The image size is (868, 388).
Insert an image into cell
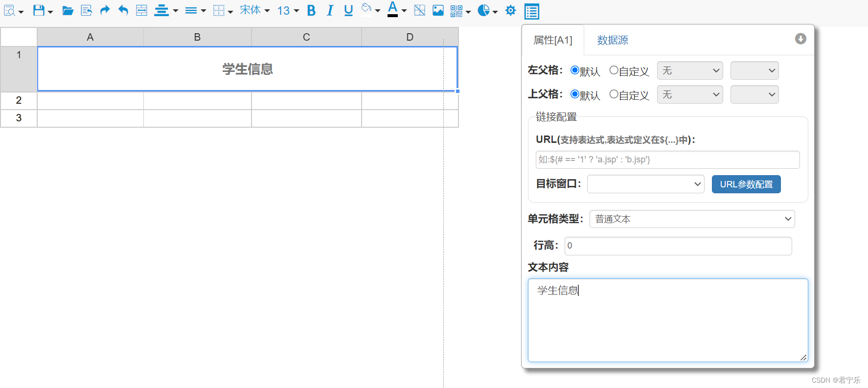[x=438, y=10]
